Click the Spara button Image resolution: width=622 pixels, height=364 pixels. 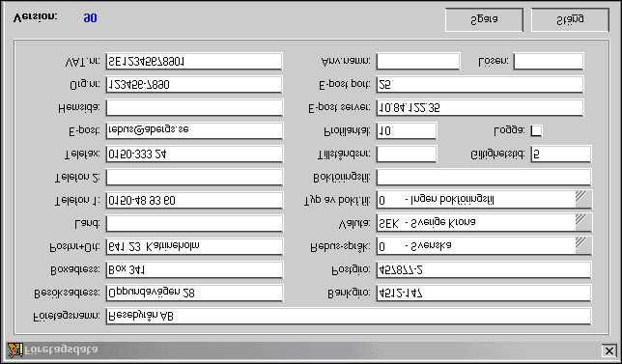484,19
